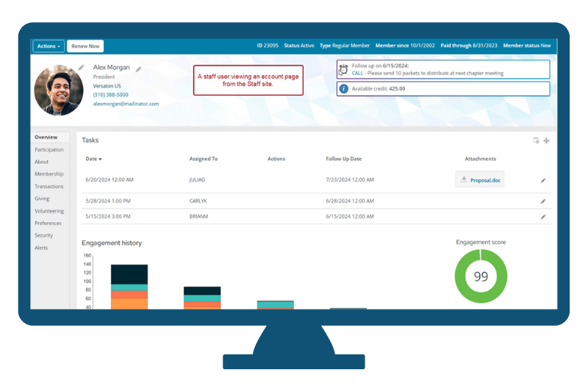Click the blue info icon for available credit
Screen dimensions: 588x392
click(x=343, y=88)
